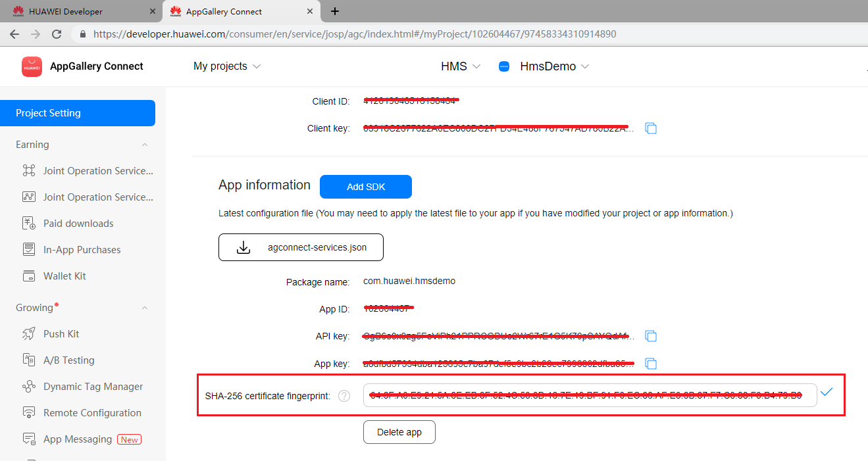Select the com.huawei.hmsdemo package name text

(409, 281)
